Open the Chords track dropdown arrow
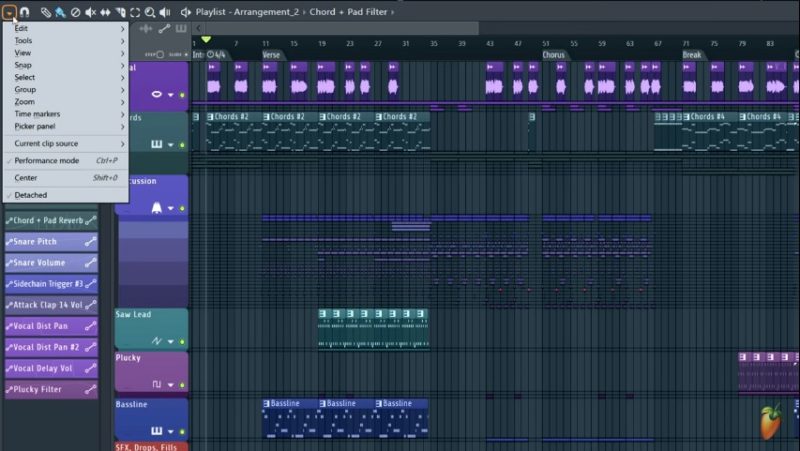The height and width of the screenshot is (451, 800). 171,145
